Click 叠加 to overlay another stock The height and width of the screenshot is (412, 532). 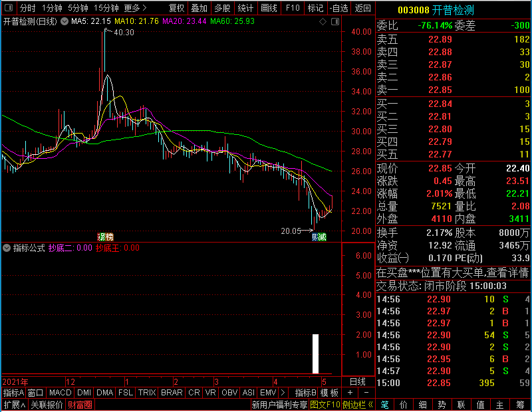click(199, 8)
